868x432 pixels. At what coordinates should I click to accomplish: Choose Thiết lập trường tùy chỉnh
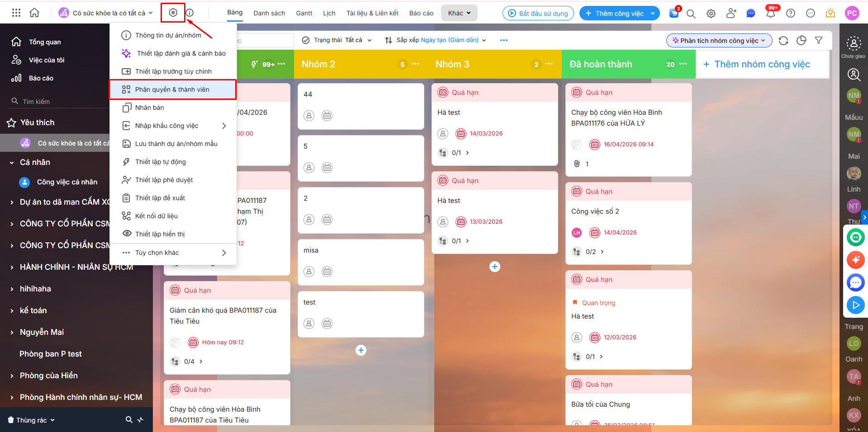[173, 71]
